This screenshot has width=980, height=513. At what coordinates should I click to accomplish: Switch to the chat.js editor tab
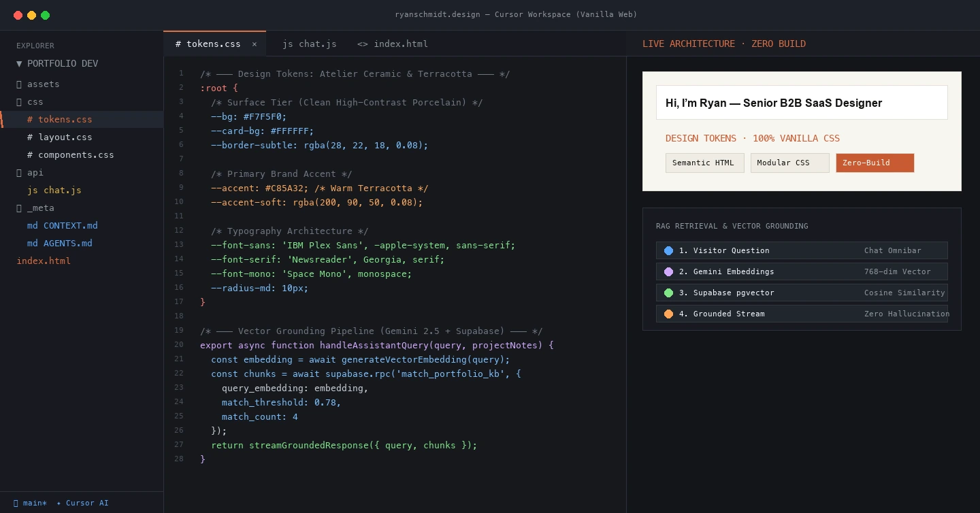click(310, 44)
